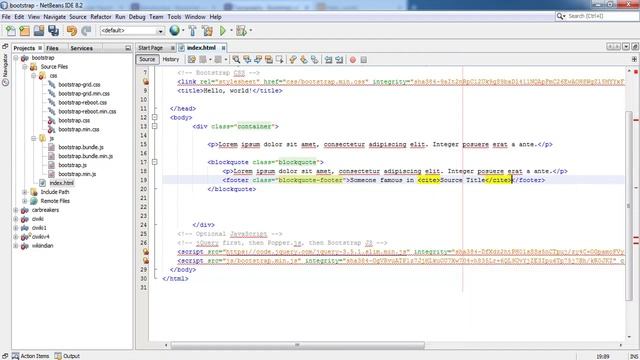640x360 pixels.
Task: Click the editor vertical scrollbar thumb
Action: point(629,206)
